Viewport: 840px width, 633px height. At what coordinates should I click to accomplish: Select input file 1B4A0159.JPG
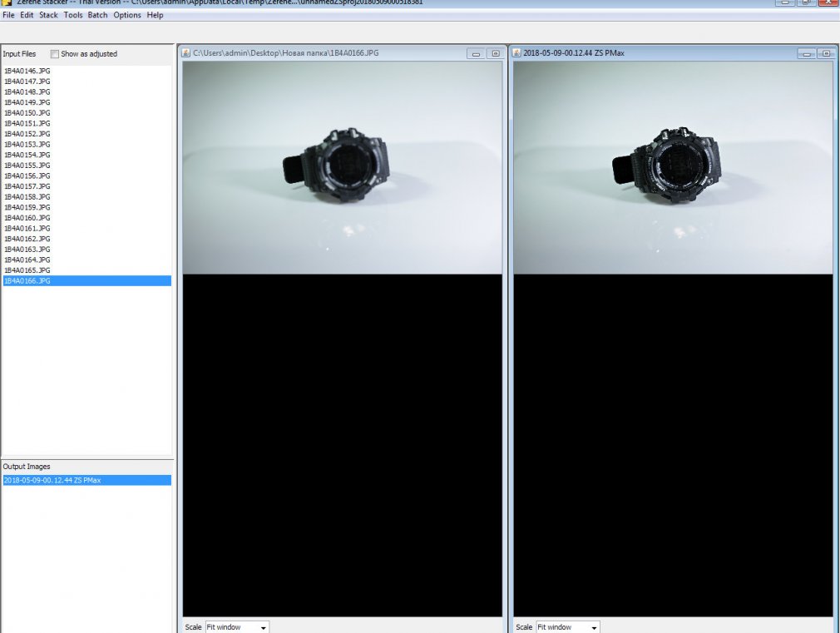86,207
